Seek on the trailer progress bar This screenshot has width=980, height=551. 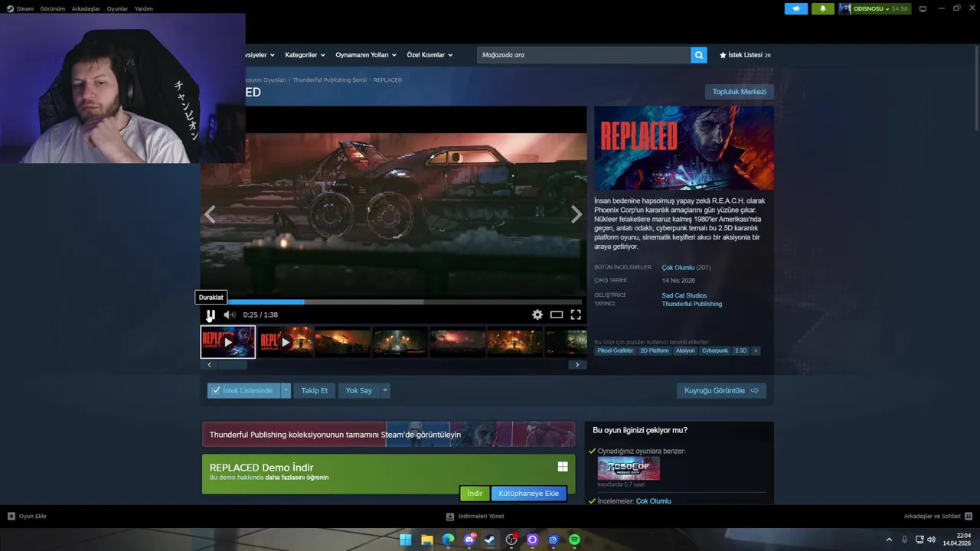coord(394,302)
